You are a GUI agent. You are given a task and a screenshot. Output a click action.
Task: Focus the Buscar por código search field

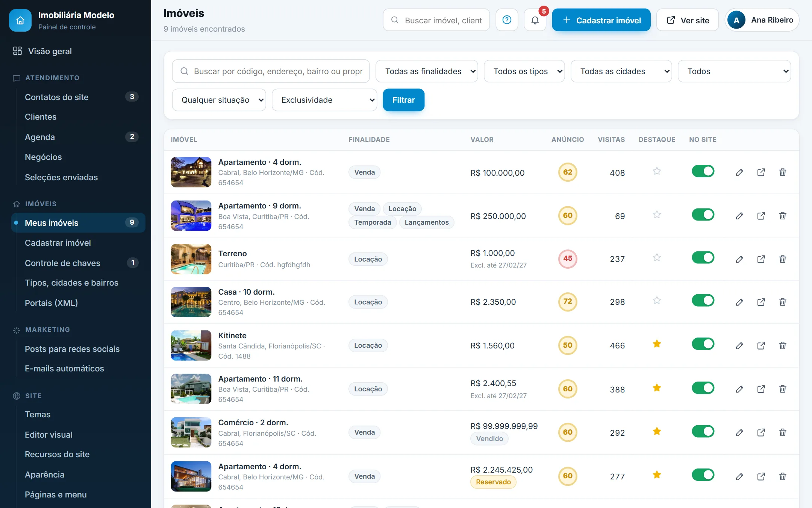(271, 71)
